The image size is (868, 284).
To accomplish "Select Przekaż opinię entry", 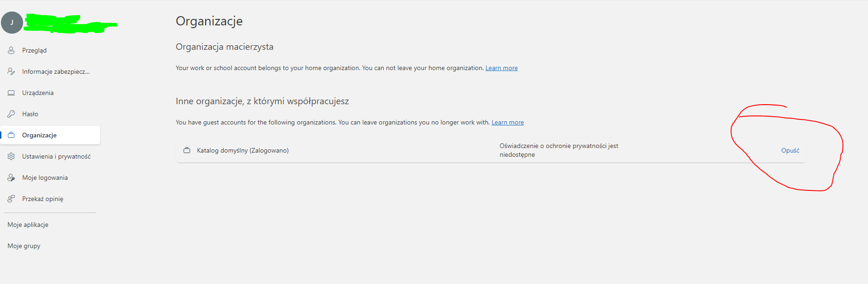I will click(x=50, y=199).
